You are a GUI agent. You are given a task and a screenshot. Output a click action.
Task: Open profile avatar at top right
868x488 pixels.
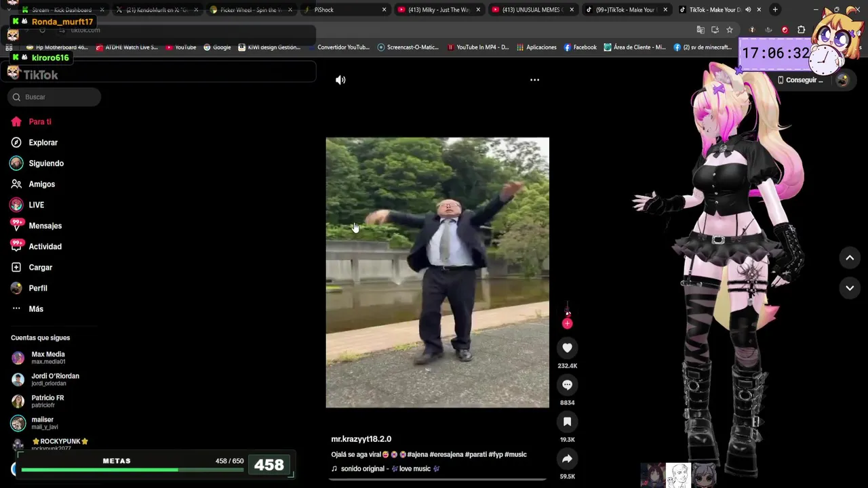click(x=842, y=80)
